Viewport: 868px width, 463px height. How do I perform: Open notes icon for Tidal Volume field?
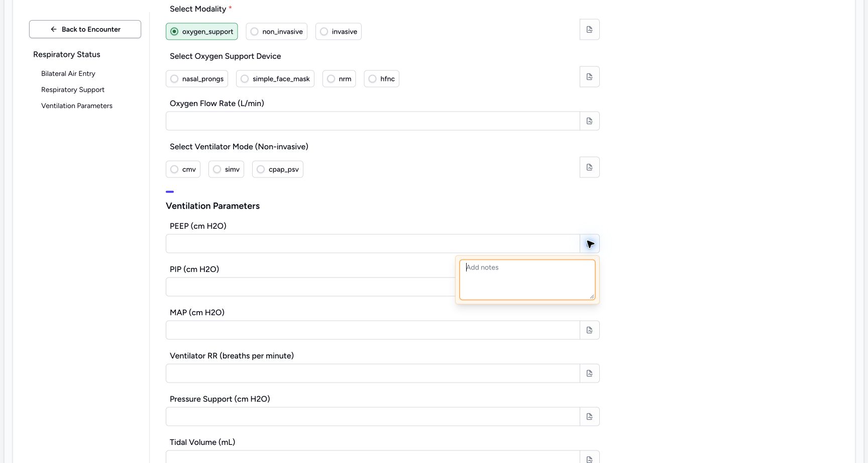[x=590, y=457]
